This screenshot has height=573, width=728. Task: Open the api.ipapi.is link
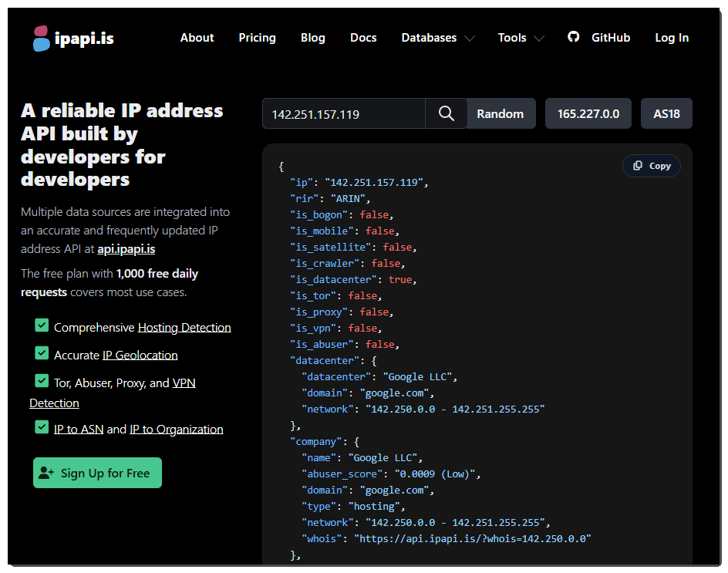tap(126, 249)
